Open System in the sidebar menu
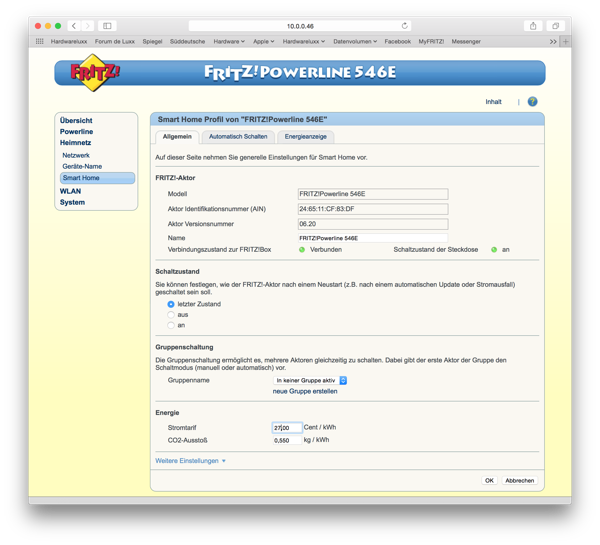The width and height of the screenshot is (600, 545). point(72,202)
